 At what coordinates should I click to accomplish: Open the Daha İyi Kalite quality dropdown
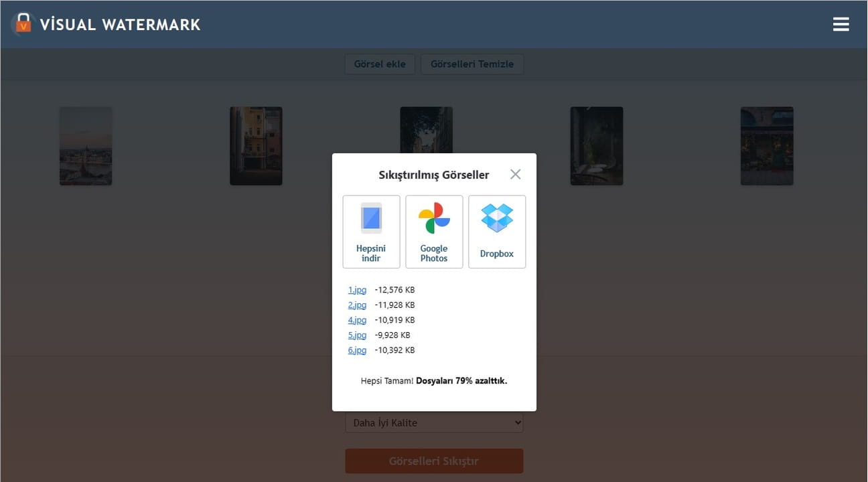click(x=434, y=422)
